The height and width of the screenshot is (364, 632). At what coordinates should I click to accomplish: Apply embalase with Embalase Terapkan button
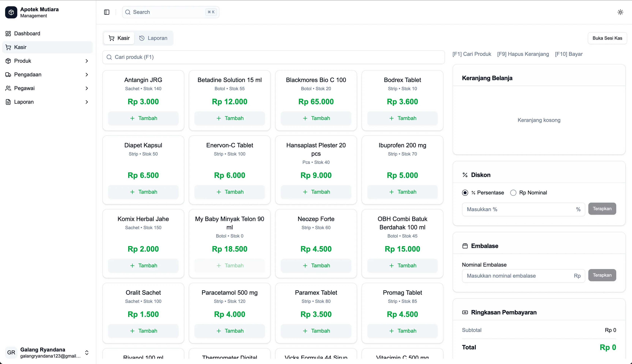point(602,275)
